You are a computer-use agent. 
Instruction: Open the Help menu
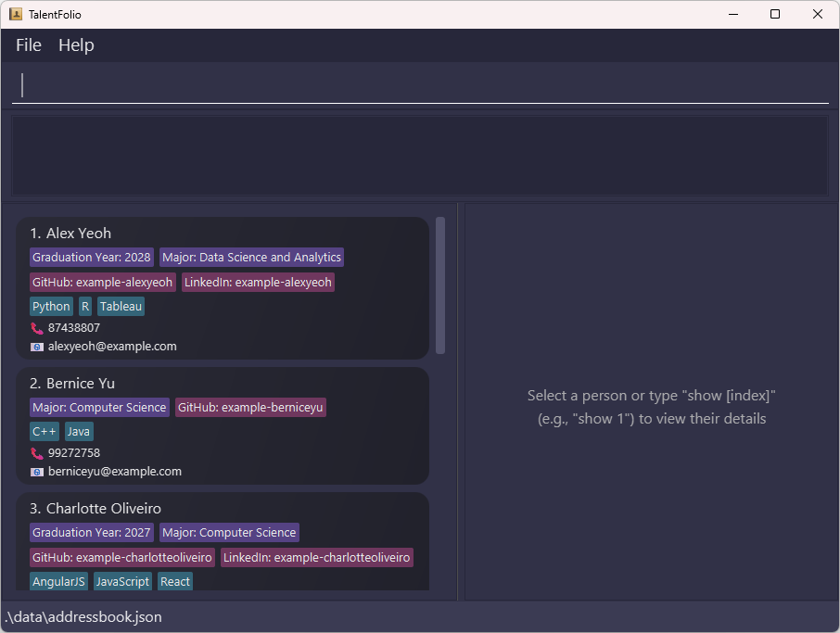[x=76, y=45]
